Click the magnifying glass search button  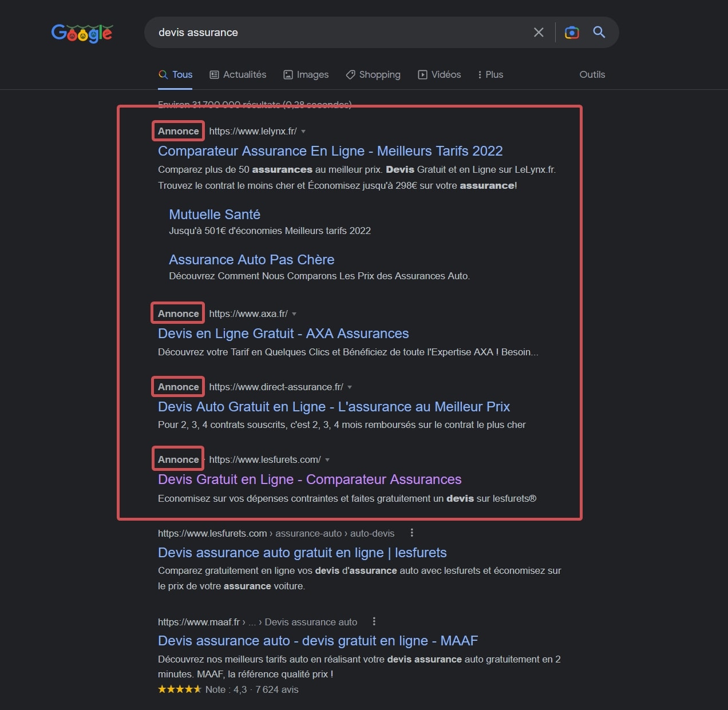coord(599,33)
